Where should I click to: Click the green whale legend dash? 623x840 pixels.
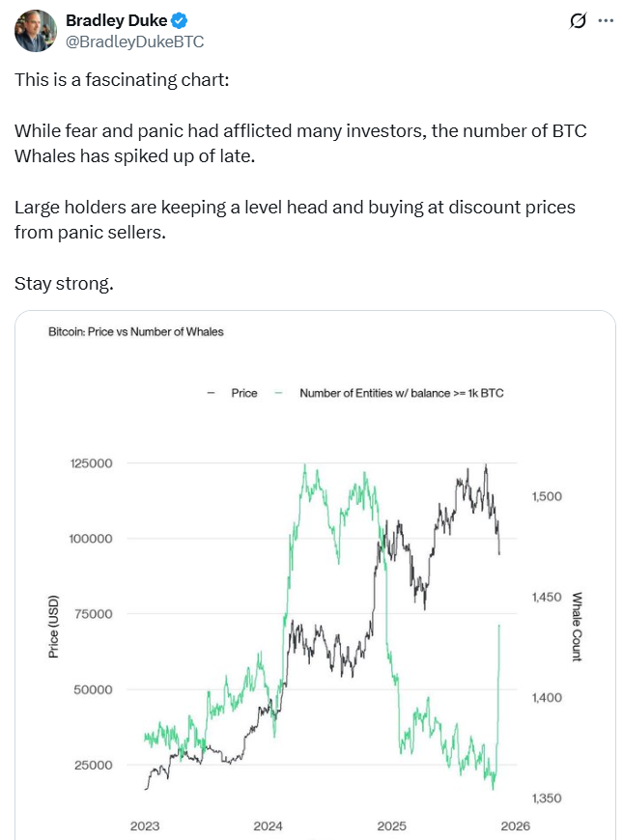click(279, 393)
